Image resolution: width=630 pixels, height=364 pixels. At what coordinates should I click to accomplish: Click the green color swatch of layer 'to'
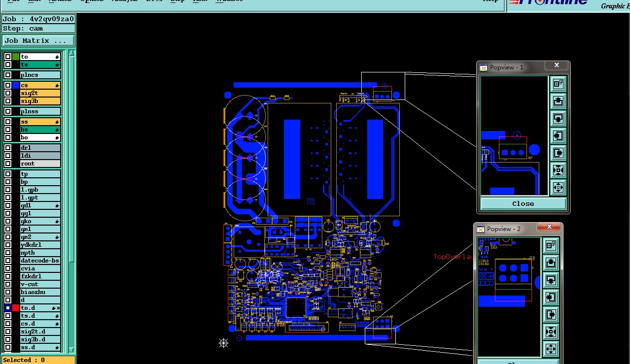(16, 57)
